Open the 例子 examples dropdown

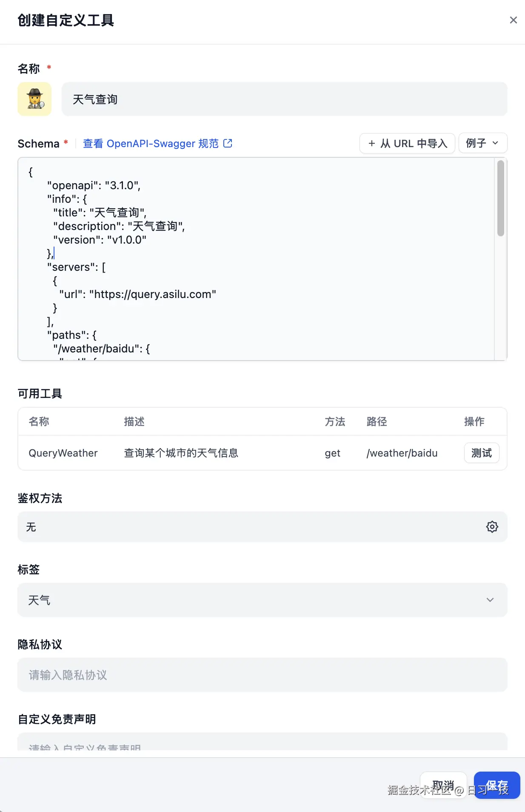(482, 143)
